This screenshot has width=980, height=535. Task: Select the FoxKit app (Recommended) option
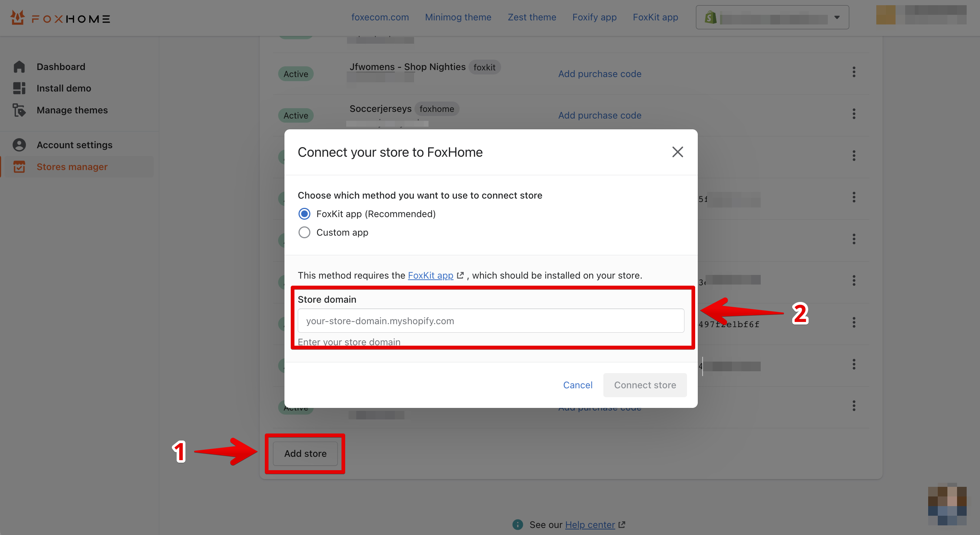(304, 214)
